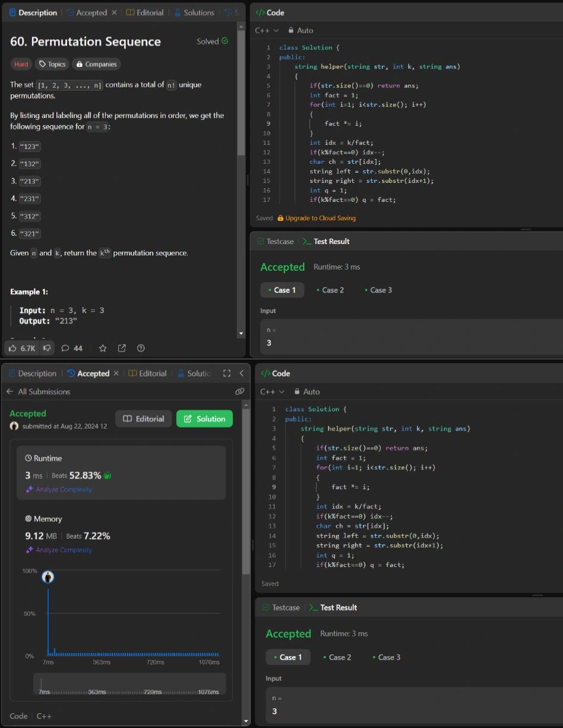Click the submitter avatar next to submitted date
Screen dimensions: 563x728
pos(14,426)
